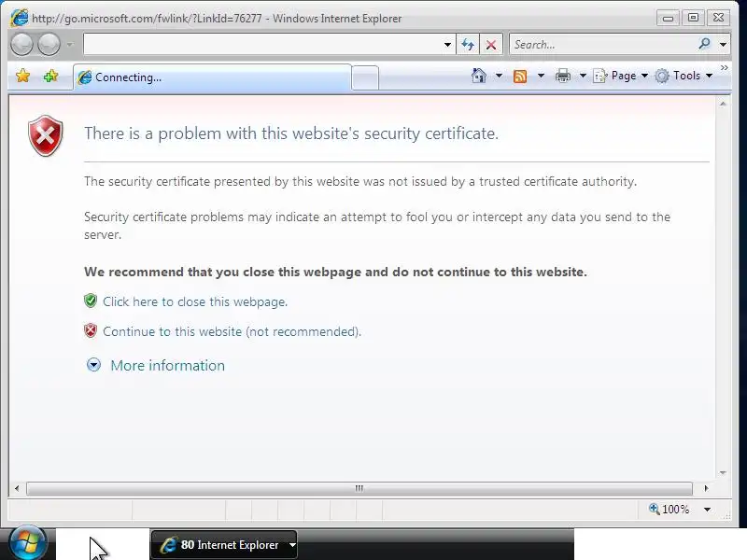Click the large red shield error icon
This screenshot has height=560, width=747.
45,135
